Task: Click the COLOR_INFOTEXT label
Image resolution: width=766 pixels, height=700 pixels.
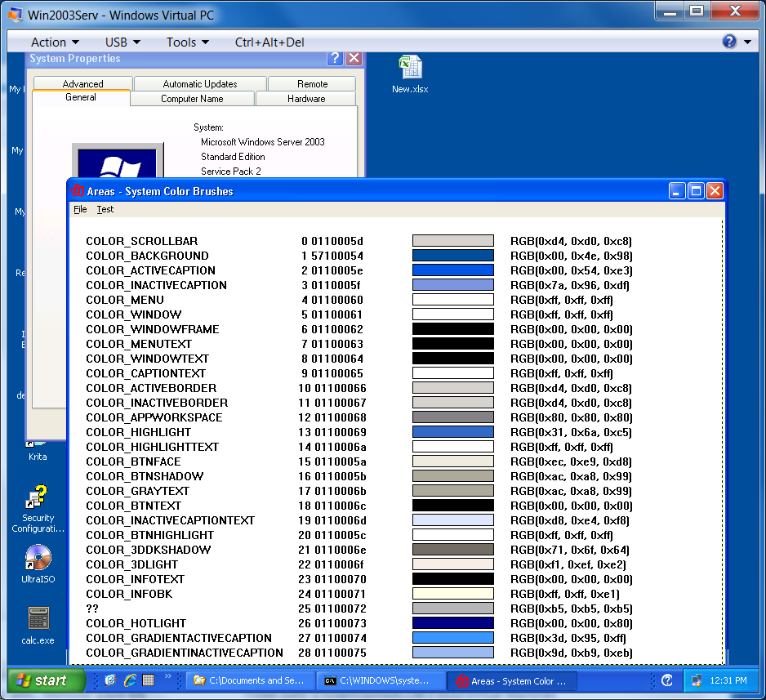Action: point(135,579)
